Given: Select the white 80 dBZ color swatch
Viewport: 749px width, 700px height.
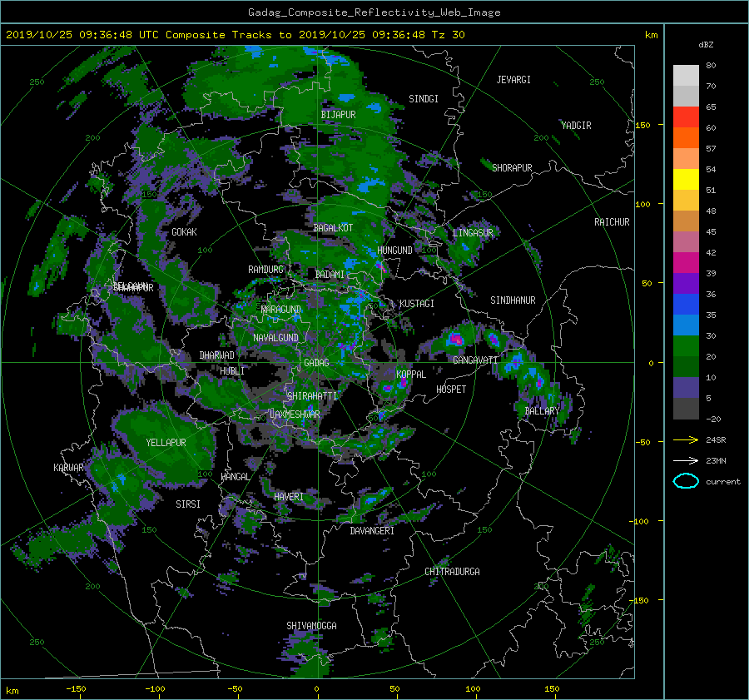Looking at the screenshot, I should coord(686,76).
